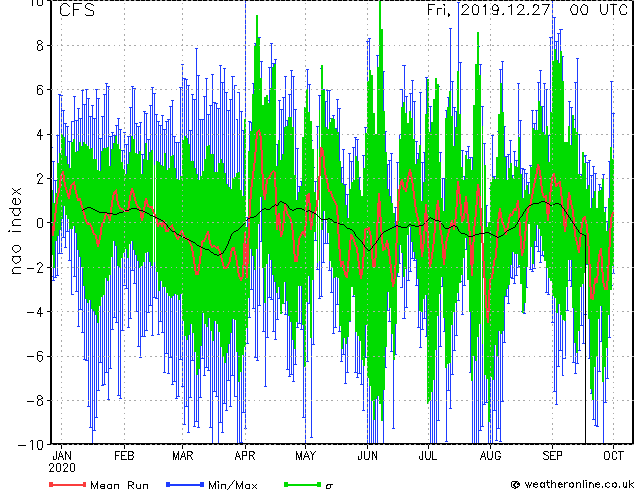Image resolution: width=634 pixels, height=490 pixels.
Task: Click the 'nao index' y-axis title
Action: click(15, 231)
